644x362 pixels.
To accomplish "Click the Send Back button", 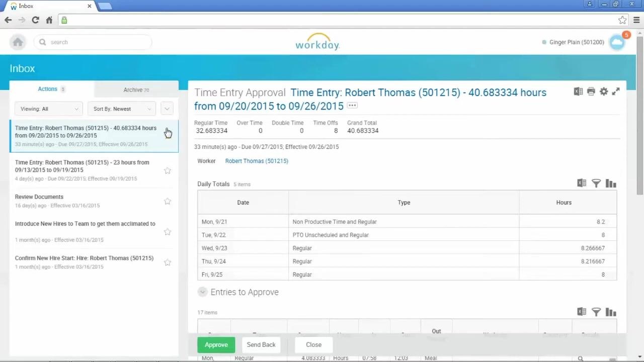I will click(261, 345).
